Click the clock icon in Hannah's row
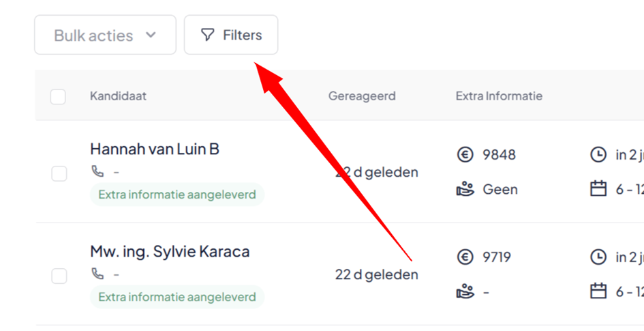The image size is (644, 331). (x=598, y=155)
